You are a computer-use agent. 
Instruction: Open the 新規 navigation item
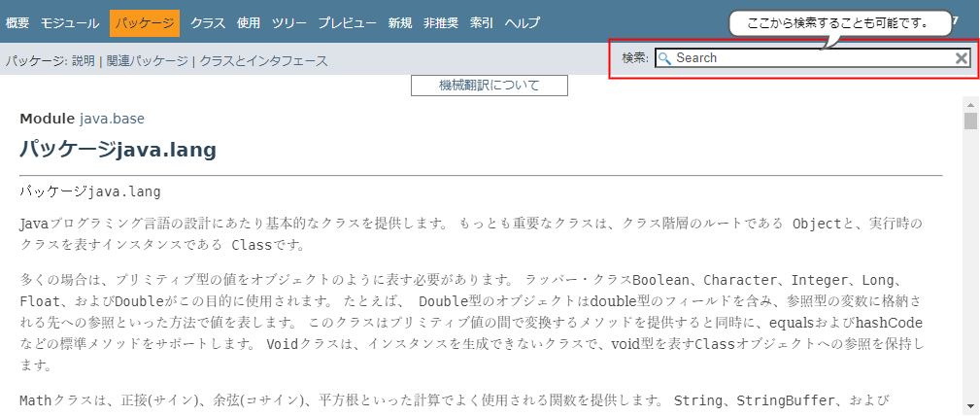coord(400,23)
